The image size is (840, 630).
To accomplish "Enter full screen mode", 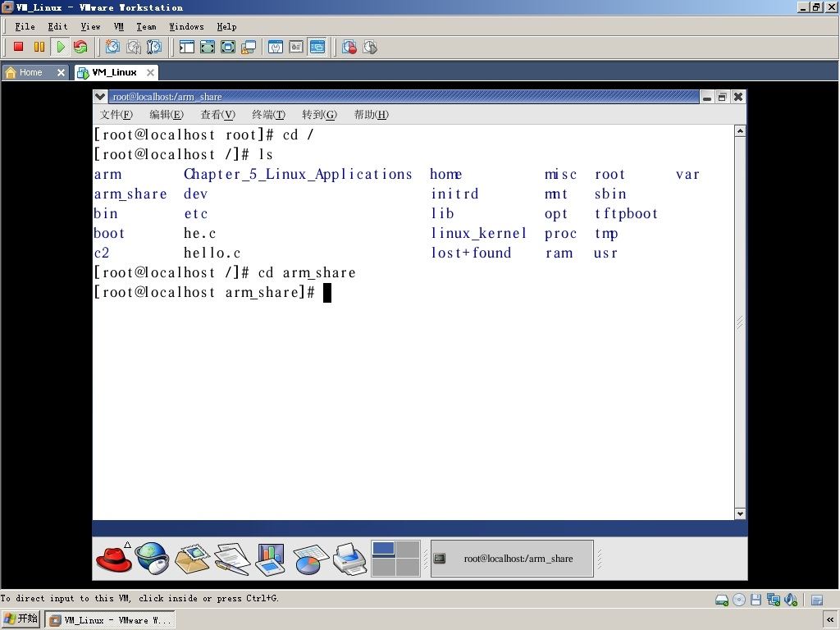I will 228,47.
